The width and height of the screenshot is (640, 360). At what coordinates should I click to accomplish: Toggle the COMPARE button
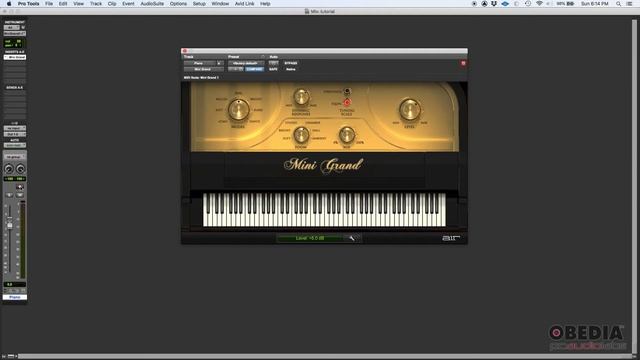pyautogui.click(x=255, y=69)
